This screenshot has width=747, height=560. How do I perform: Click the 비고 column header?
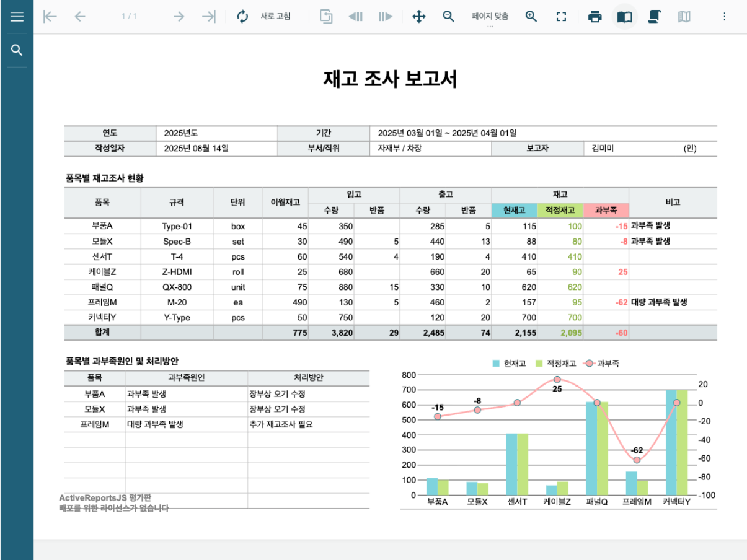(673, 203)
